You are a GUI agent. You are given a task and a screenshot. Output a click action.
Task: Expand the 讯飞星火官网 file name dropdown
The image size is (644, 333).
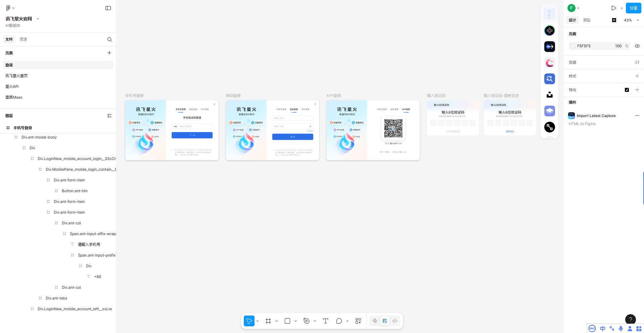38,19
